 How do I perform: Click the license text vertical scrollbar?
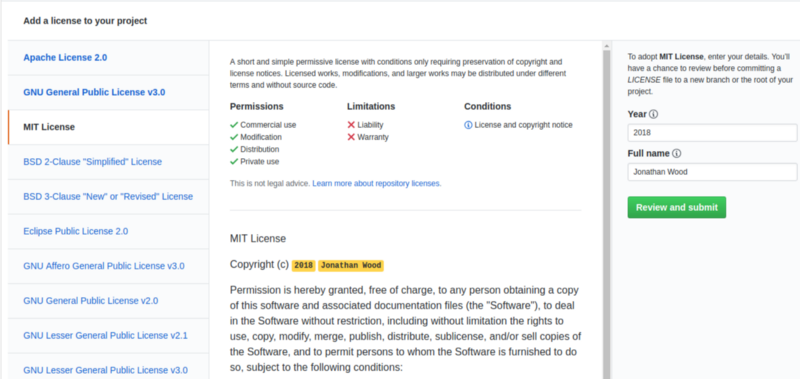click(606, 214)
